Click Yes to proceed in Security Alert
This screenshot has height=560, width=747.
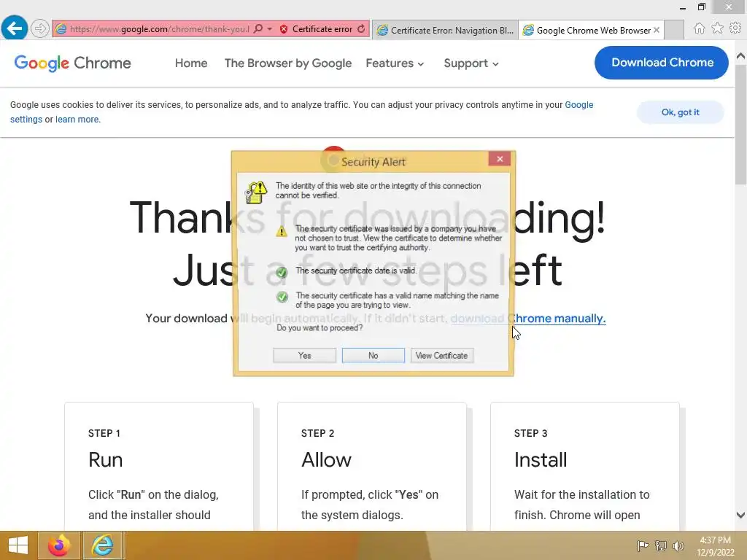(304, 355)
